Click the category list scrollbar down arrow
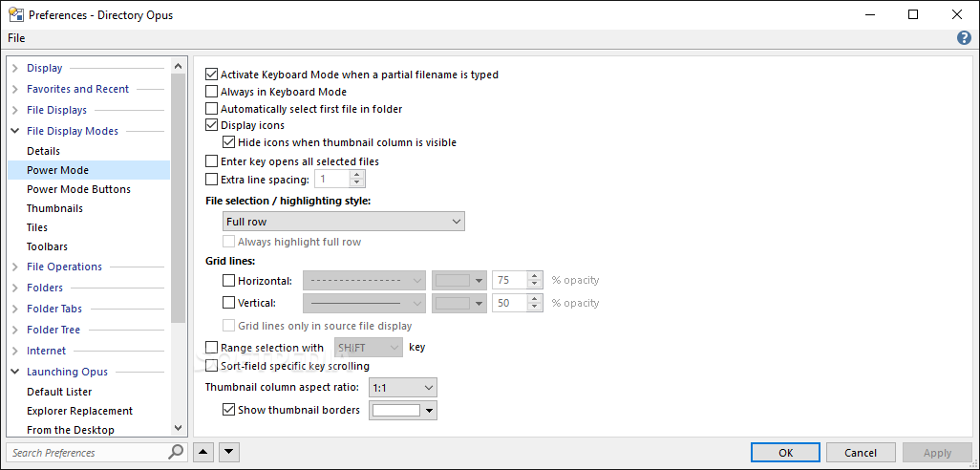 tap(178, 428)
